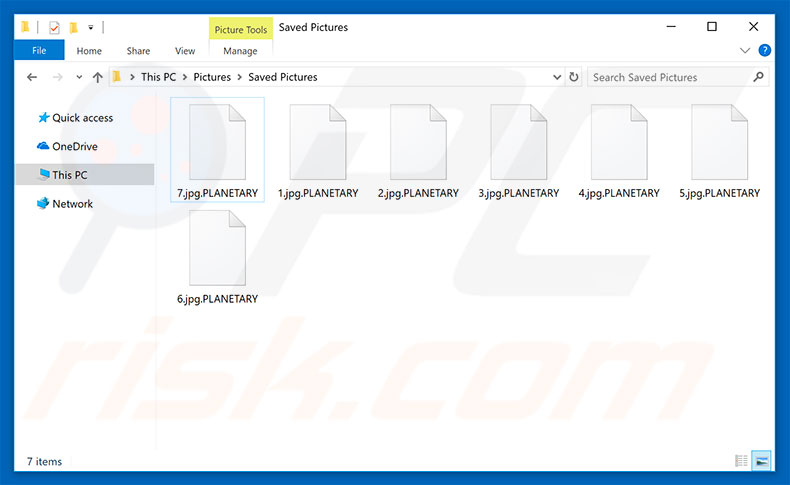Click the New Folder icon in title bar
Viewport: 790px width, 485px height.
(x=73, y=27)
